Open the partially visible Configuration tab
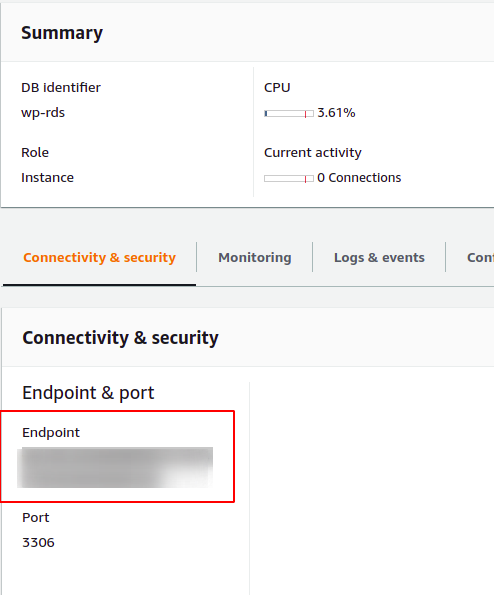This screenshot has height=595, width=494. [x=480, y=257]
